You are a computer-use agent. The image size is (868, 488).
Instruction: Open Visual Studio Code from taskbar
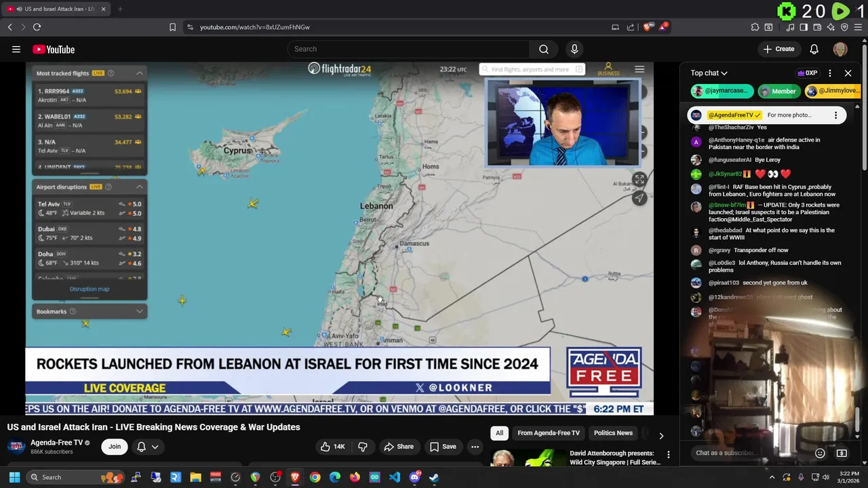coord(395,477)
